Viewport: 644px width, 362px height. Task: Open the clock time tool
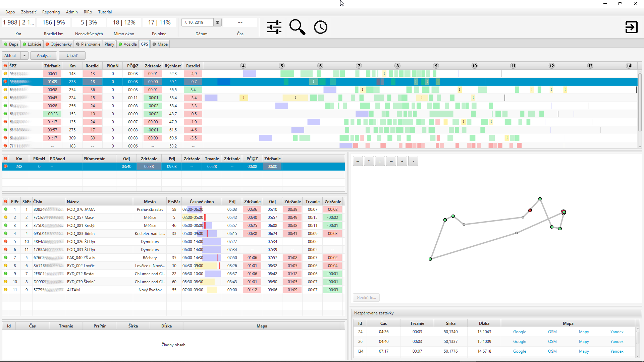(321, 27)
